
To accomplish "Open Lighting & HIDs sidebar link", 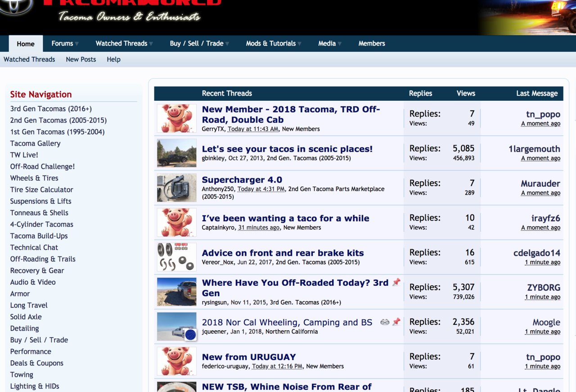I will 35,386.
